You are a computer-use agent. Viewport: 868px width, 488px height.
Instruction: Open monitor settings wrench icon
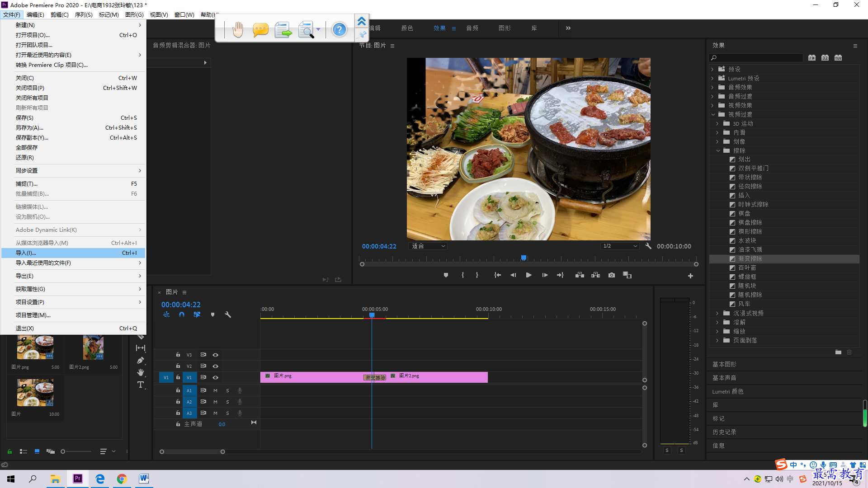[x=648, y=246]
